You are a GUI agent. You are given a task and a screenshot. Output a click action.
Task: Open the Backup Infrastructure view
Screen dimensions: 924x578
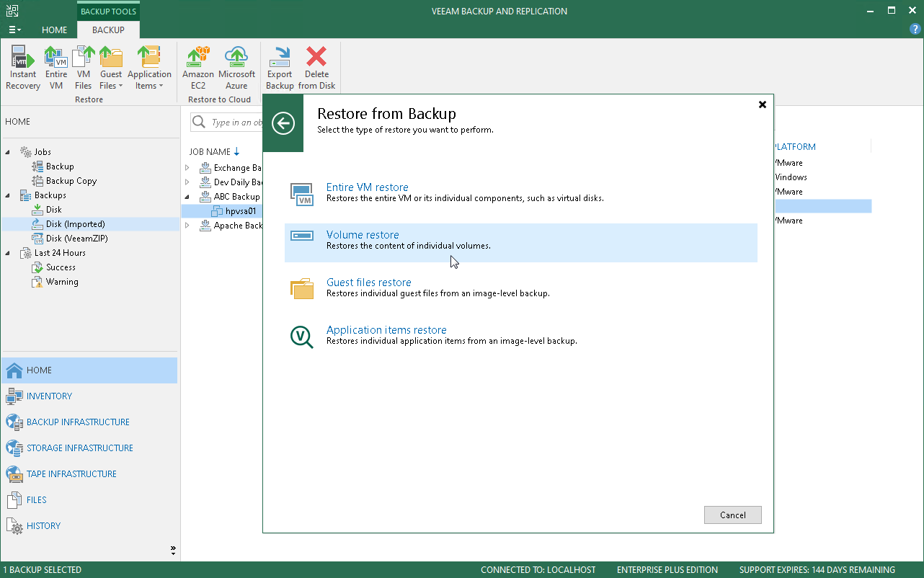[78, 422]
